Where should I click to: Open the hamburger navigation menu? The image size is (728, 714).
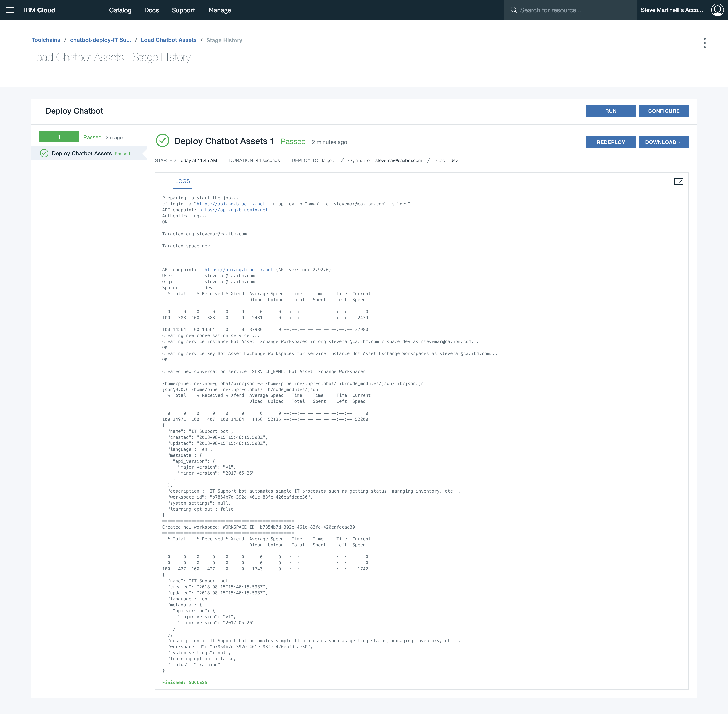point(11,10)
